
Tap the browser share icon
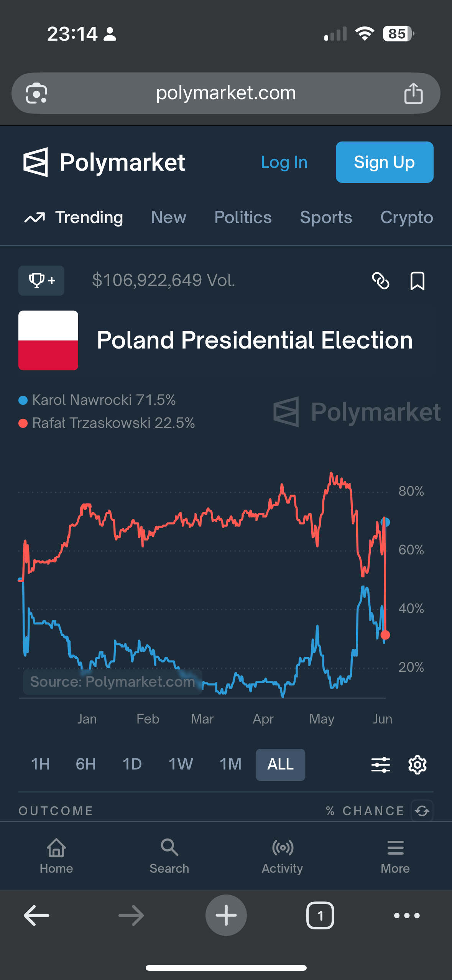pyautogui.click(x=413, y=94)
